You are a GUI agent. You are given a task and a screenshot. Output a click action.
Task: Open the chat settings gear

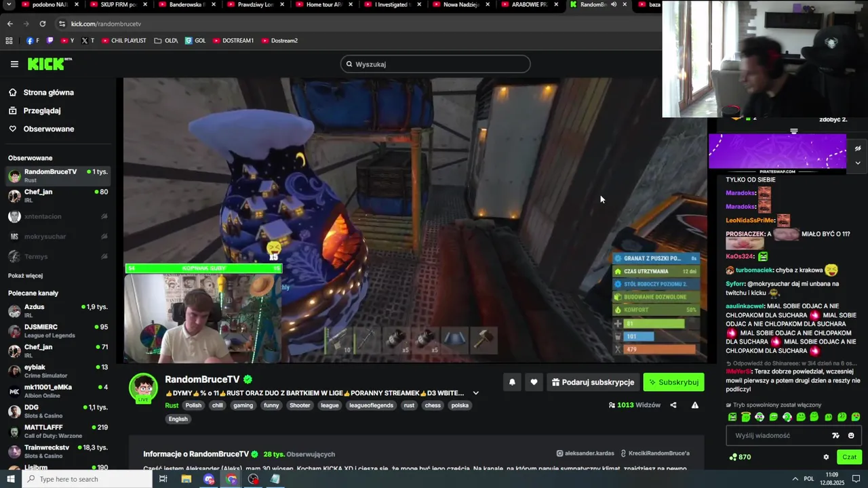(x=826, y=457)
